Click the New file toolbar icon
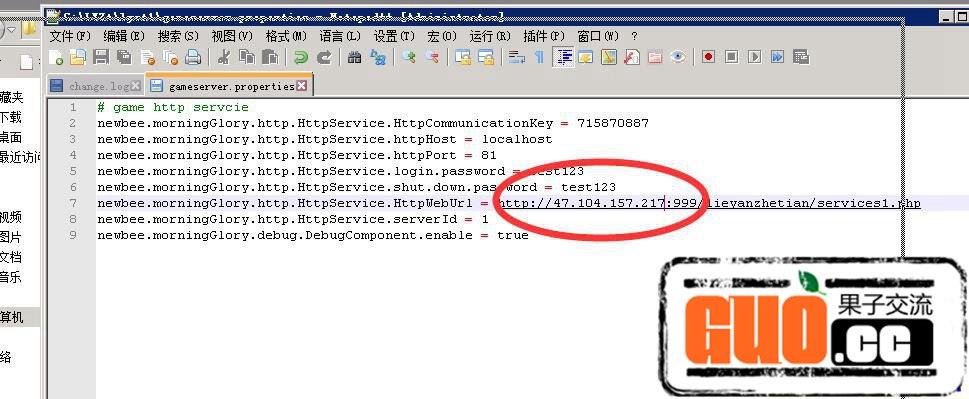This screenshot has height=399, width=969. [56, 57]
